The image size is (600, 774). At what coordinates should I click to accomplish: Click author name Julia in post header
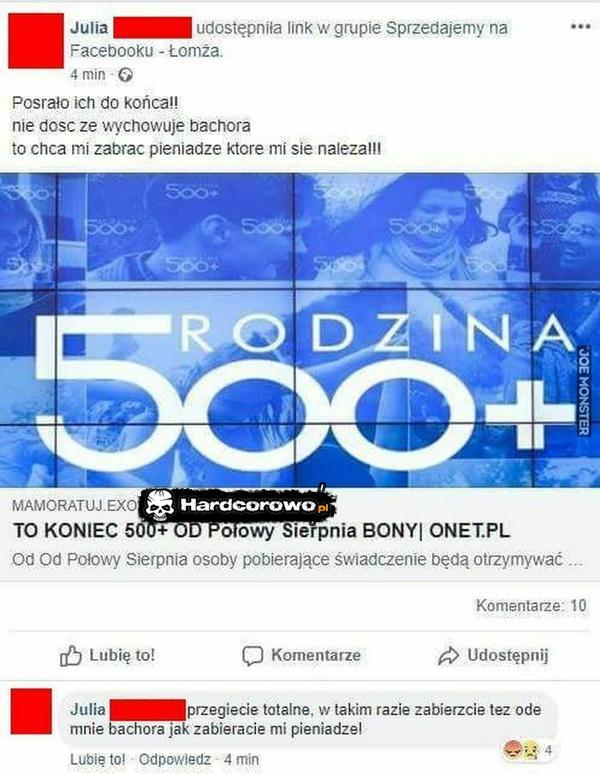click(89, 28)
